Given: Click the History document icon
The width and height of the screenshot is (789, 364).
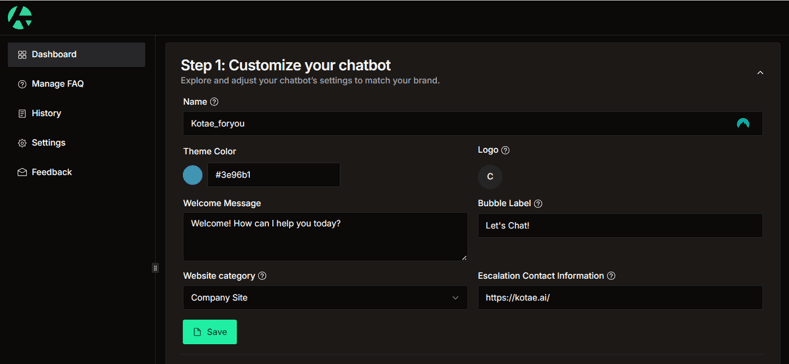Looking at the screenshot, I should click(x=22, y=114).
